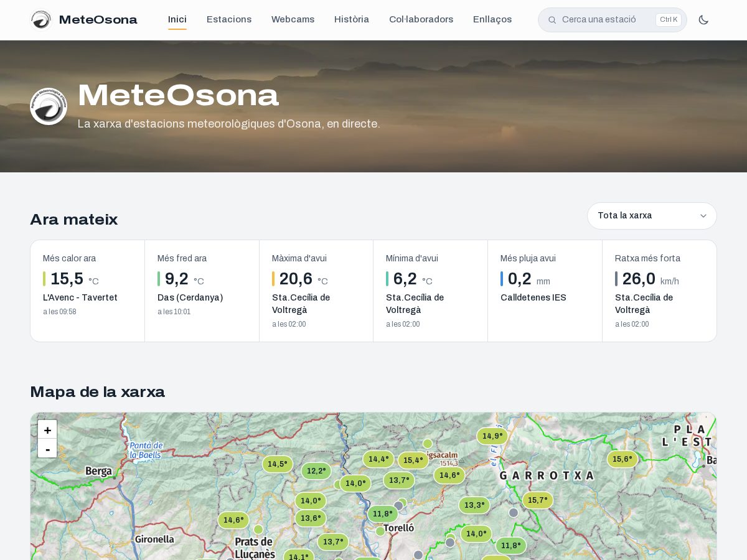Select the 15,6° station marker on the map
The image size is (747, 560).
622,459
